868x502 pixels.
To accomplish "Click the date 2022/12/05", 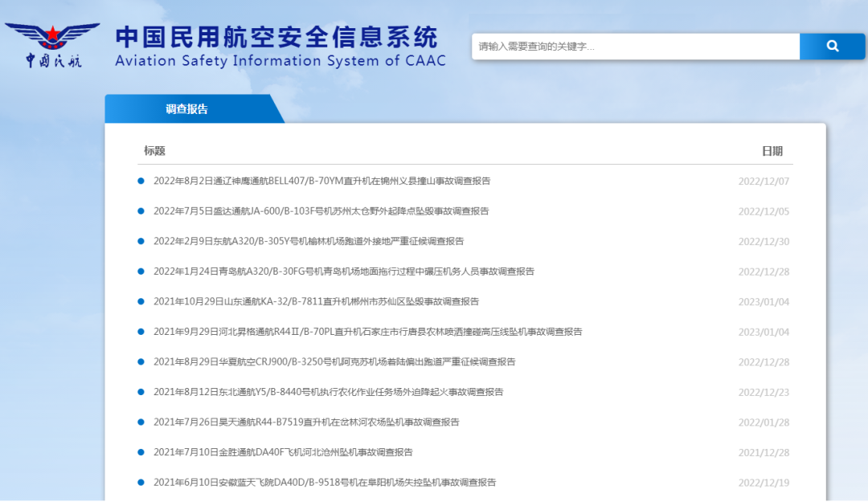I will [x=764, y=211].
